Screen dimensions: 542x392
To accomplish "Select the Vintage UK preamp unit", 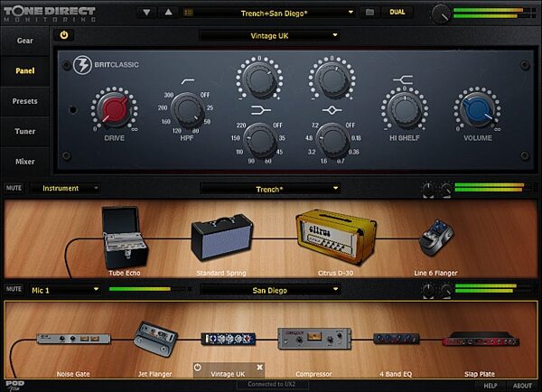I will [x=229, y=339].
